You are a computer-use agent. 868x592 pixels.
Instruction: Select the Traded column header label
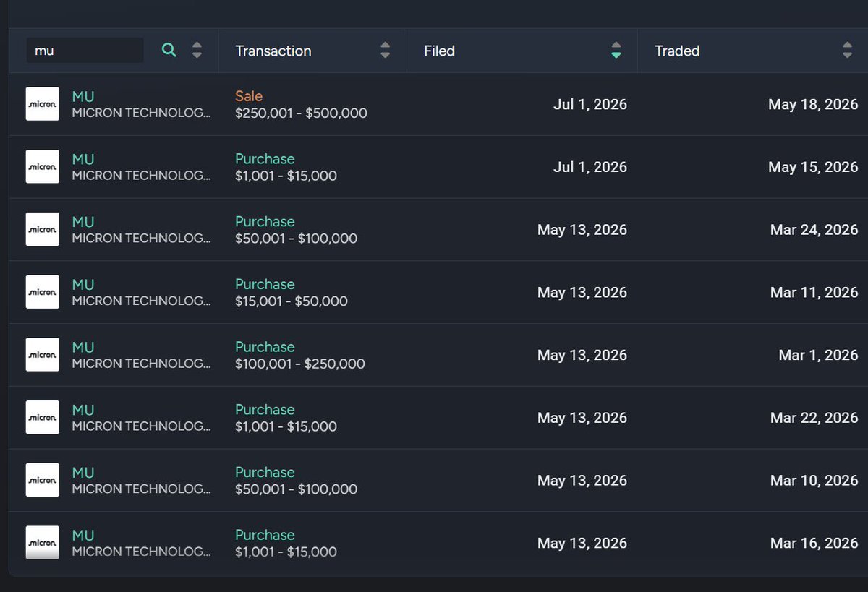[677, 51]
